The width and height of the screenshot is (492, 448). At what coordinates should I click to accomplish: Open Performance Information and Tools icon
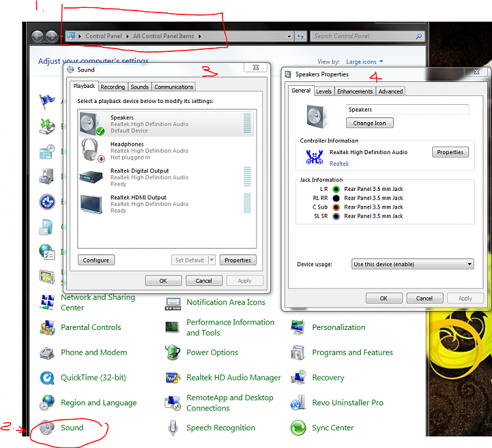173,327
